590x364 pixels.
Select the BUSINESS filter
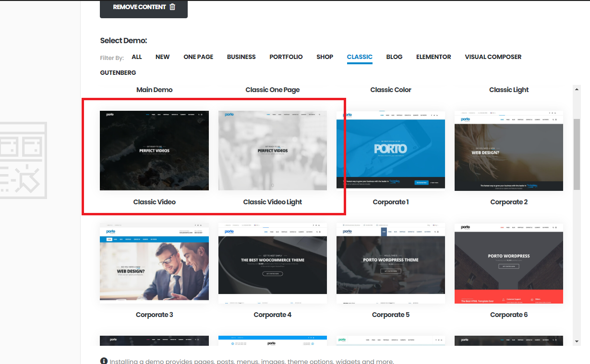[241, 57]
